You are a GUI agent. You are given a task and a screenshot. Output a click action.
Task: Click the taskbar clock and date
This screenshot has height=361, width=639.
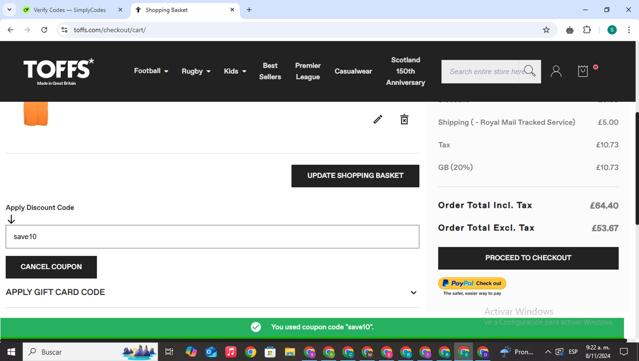(x=598, y=352)
